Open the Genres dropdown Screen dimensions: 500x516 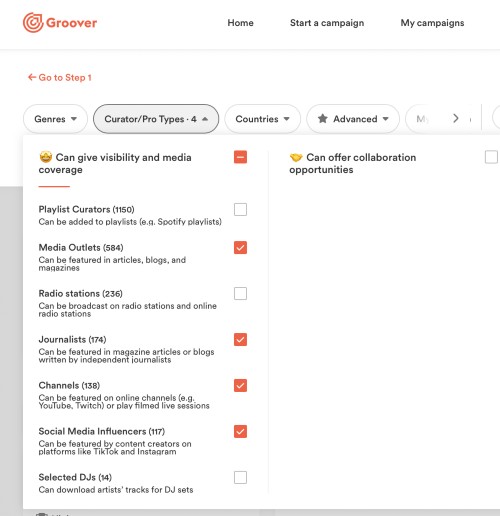pyautogui.click(x=55, y=119)
